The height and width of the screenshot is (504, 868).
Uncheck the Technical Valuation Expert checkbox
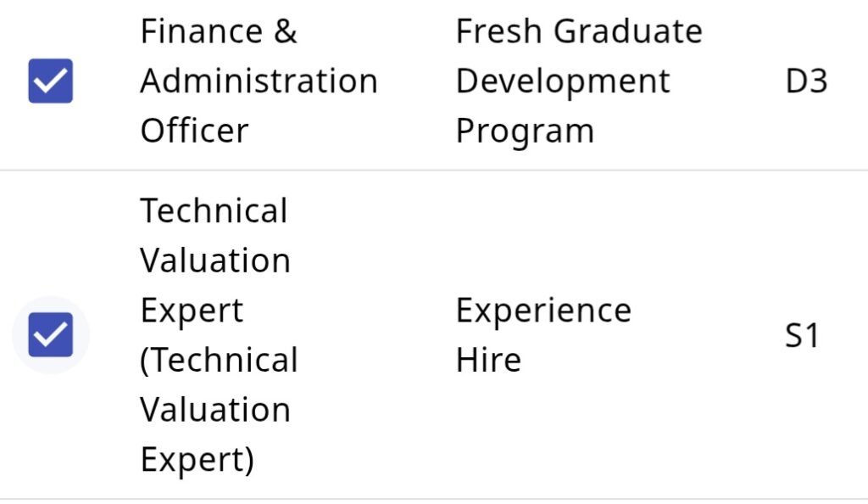50,335
